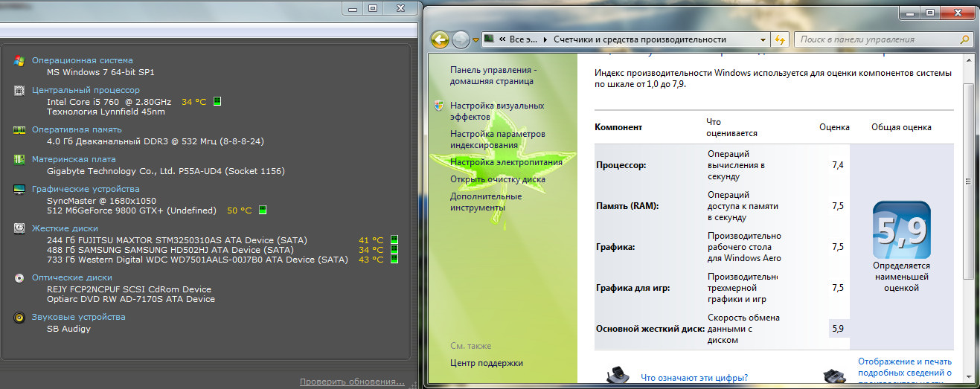Open the recent pages dropdown next to nav arrows
The image size is (980, 389).
tap(475, 40)
